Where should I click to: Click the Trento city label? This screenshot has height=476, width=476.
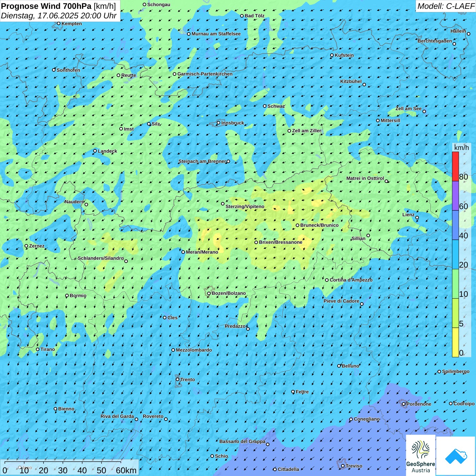click(188, 379)
